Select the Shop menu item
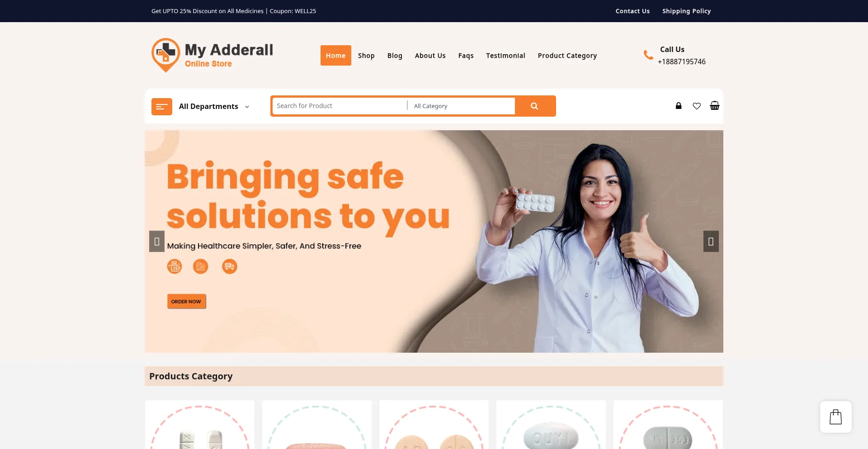 [366, 56]
